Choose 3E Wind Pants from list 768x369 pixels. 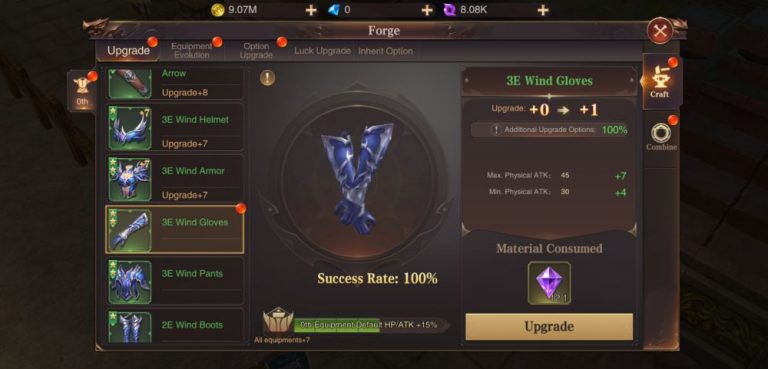point(175,281)
